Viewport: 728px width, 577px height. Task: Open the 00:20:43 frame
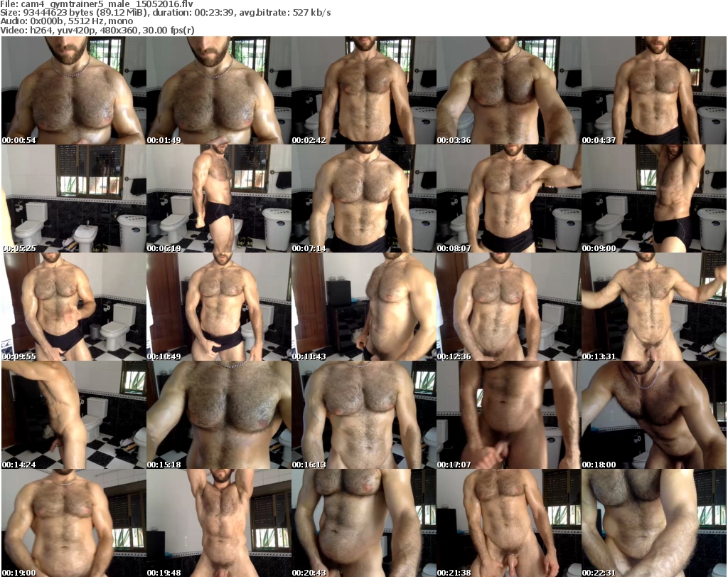pyautogui.click(x=363, y=523)
